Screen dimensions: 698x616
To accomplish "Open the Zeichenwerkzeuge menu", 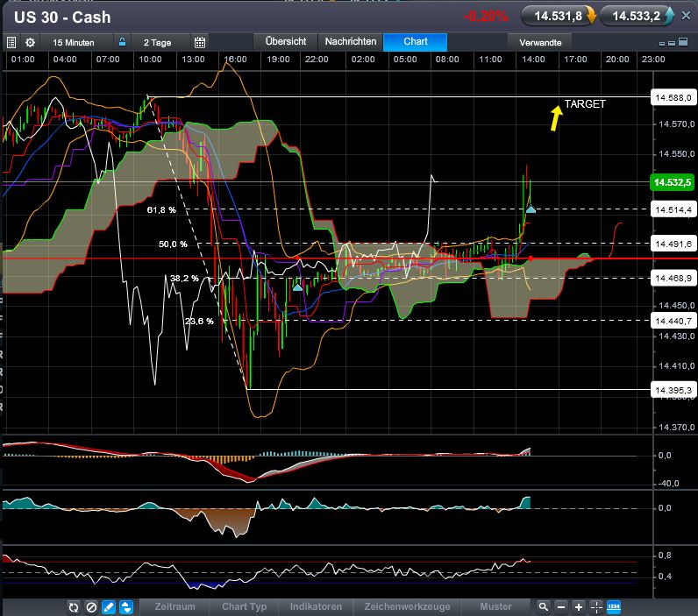I will click(408, 606).
